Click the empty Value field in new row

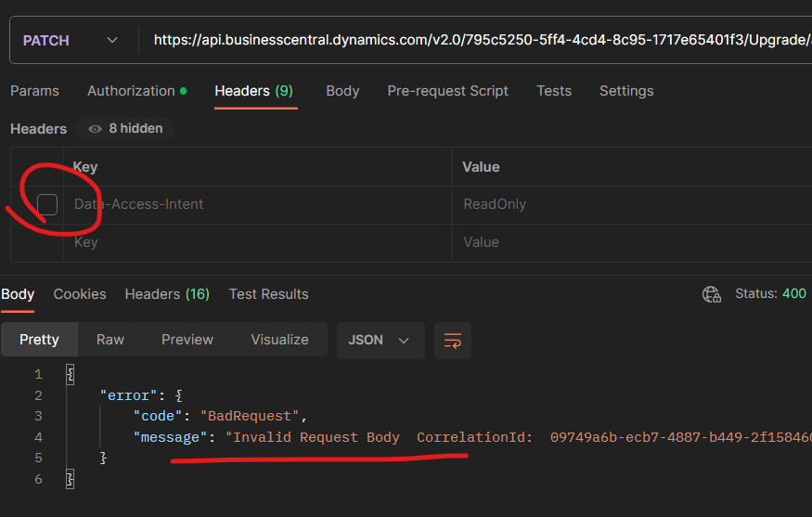pos(631,242)
